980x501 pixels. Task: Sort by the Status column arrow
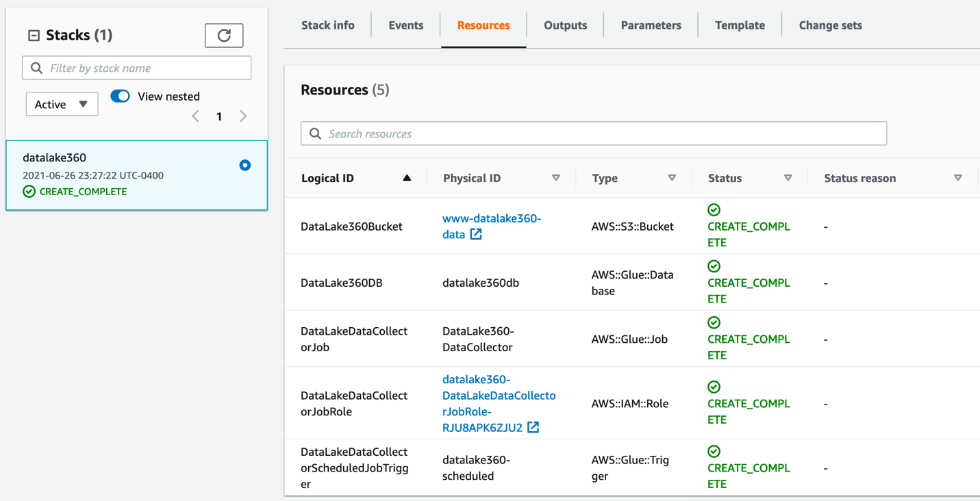(788, 178)
